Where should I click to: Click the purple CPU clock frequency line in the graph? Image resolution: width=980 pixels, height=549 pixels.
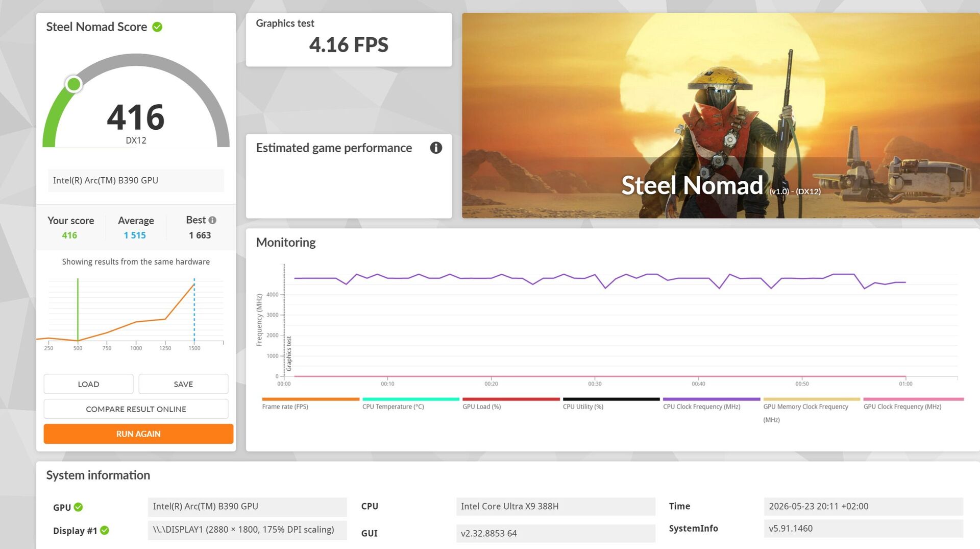(600, 279)
